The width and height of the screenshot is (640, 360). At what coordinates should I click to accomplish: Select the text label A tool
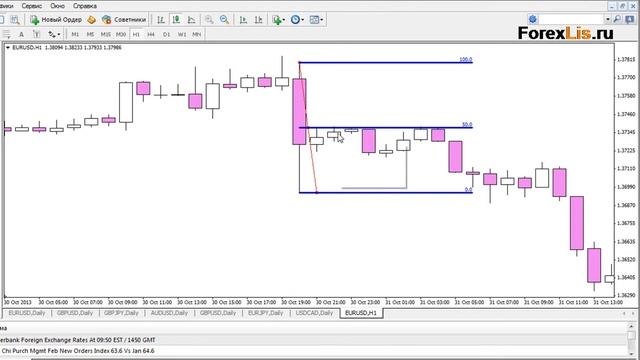21,35
